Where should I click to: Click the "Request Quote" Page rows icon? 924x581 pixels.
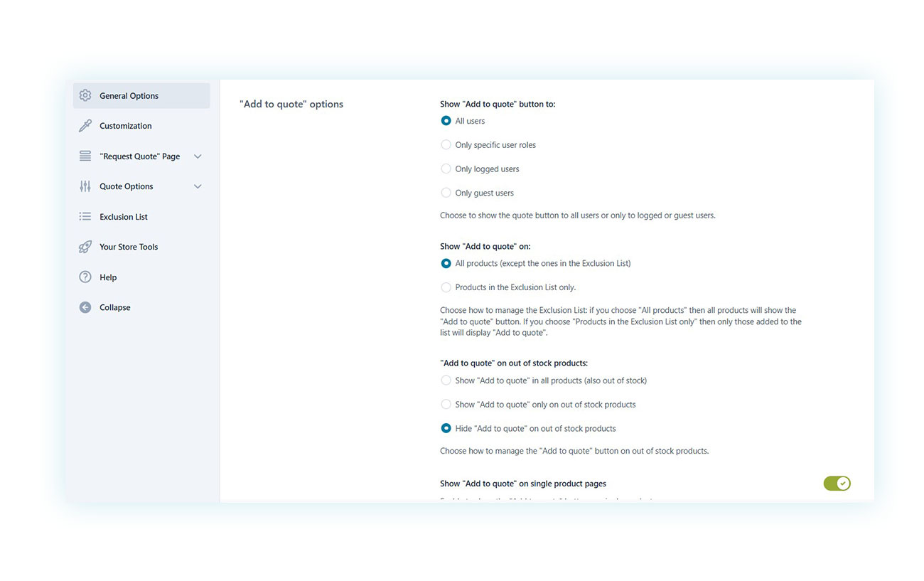(85, 156)
